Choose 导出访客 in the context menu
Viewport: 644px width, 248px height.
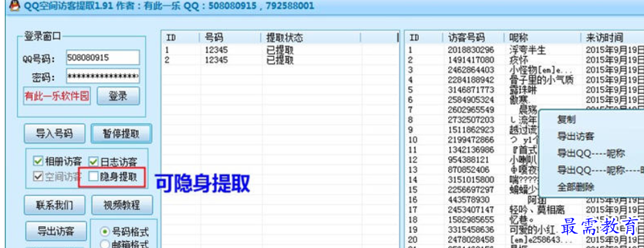click(x=576, y=136)
